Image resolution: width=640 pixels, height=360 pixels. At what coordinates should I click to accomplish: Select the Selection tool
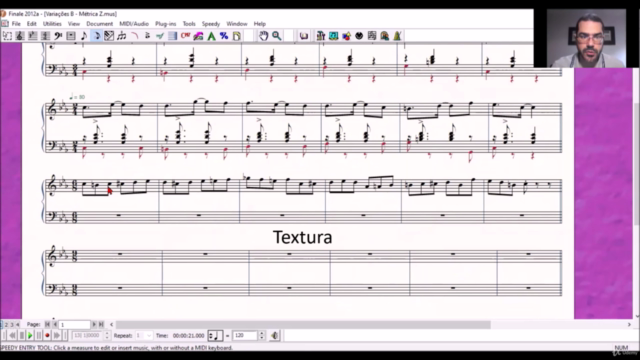(7, 36)
